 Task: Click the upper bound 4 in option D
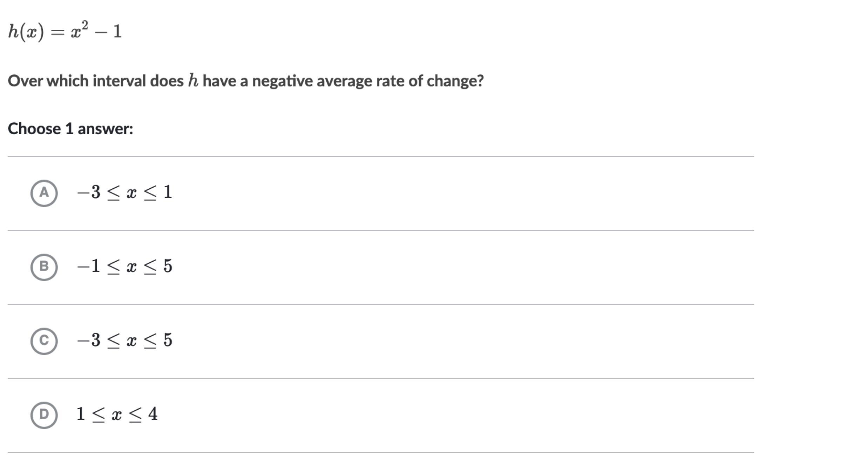(153, 414)
